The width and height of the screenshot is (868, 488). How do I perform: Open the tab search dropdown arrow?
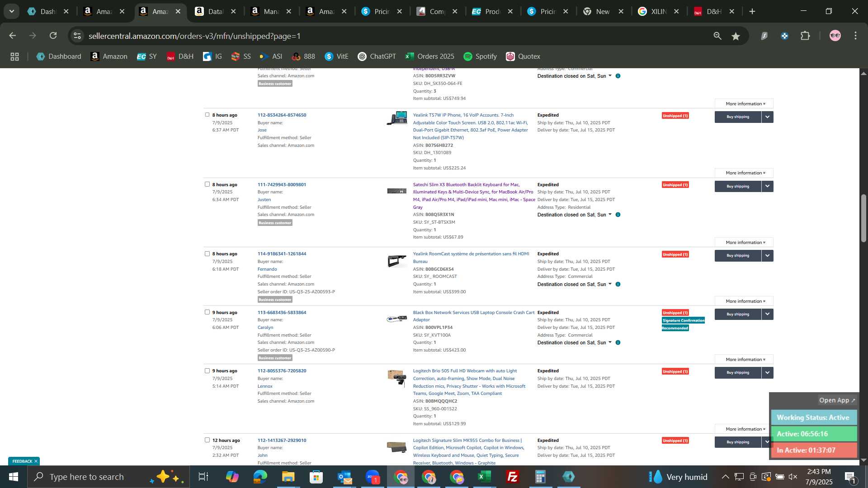12,11
